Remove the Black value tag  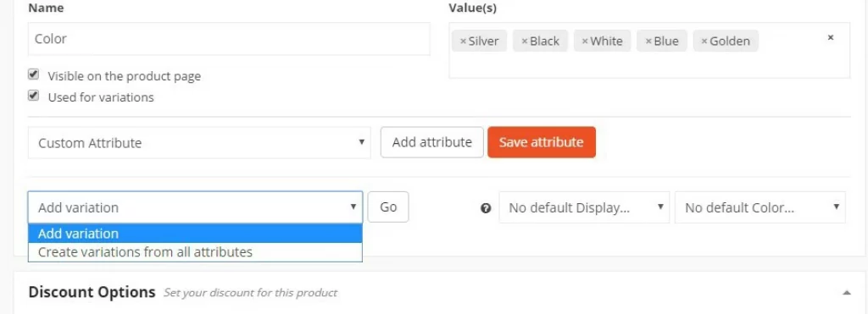pyautogui.click(x=524, y=41)
